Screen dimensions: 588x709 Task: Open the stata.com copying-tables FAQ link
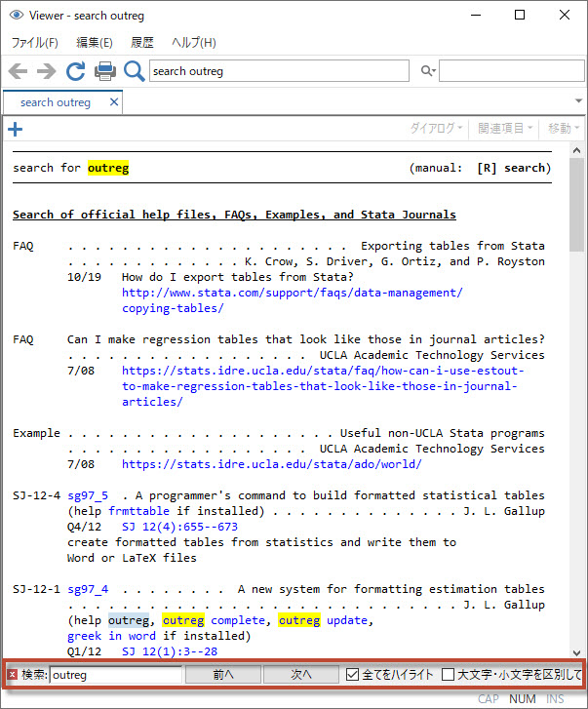[292, 300]
